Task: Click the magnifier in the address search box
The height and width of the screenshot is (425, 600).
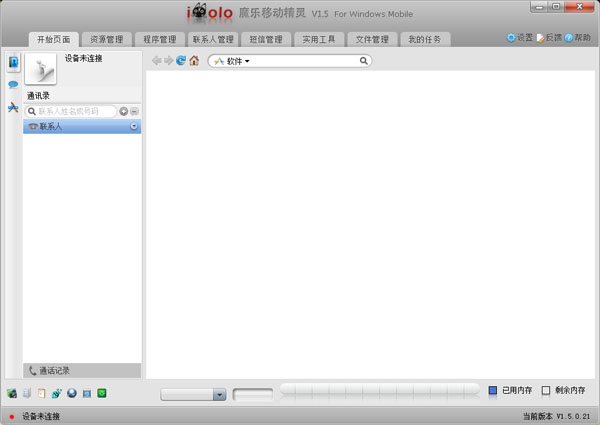Action: pos(364,60)
